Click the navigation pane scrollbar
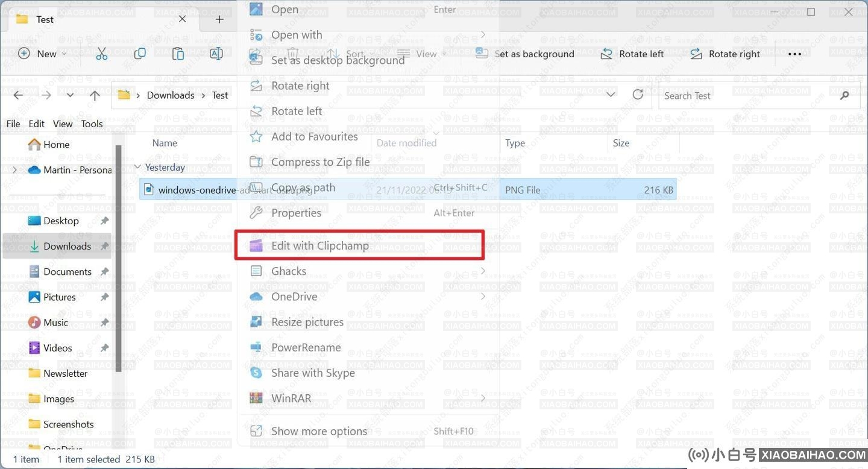868x469 pixels. coord(119,258)
